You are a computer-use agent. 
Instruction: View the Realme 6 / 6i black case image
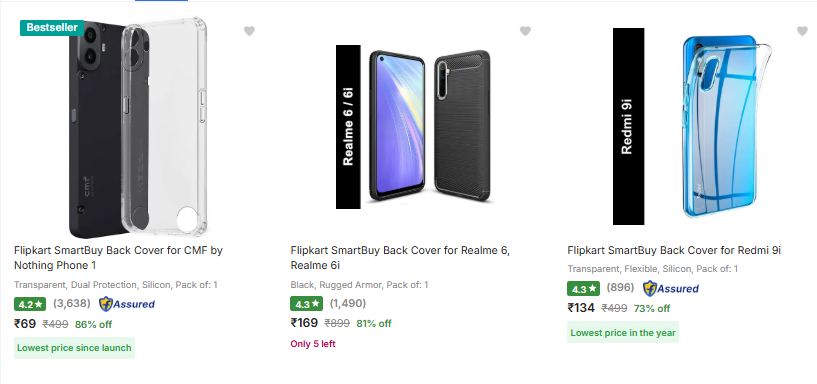coord(413,127)
